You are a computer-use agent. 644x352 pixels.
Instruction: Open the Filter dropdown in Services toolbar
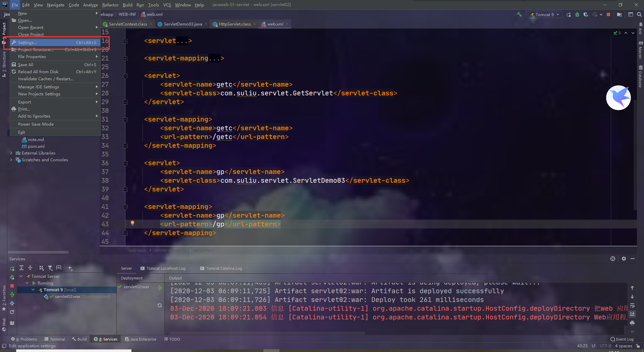50,268
